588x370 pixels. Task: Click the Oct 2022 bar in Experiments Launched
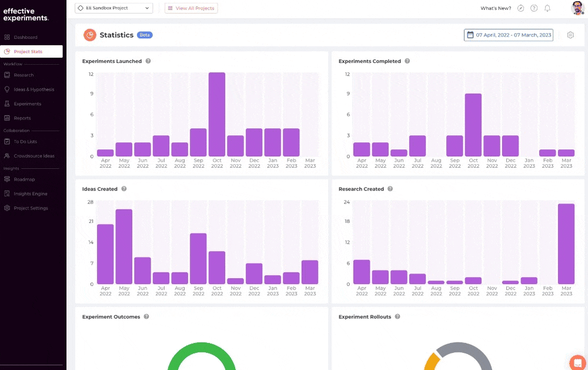tap(217, 115)
